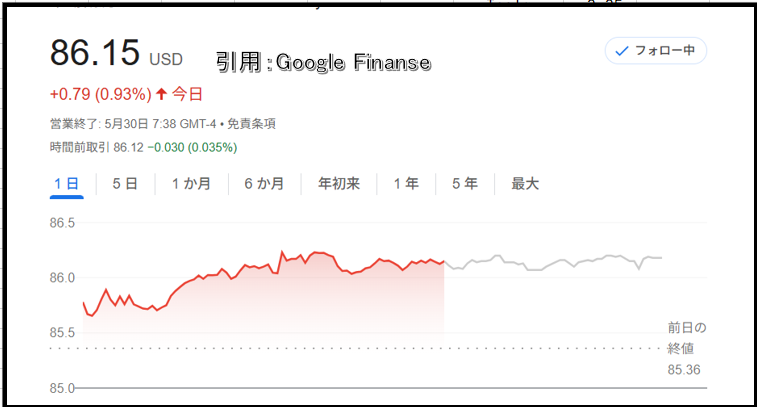Click the pre-market −0.030 (0.035%) change
Image resolution: width=757 pixels, height=407 pixels.
click(x=192, y=147)
